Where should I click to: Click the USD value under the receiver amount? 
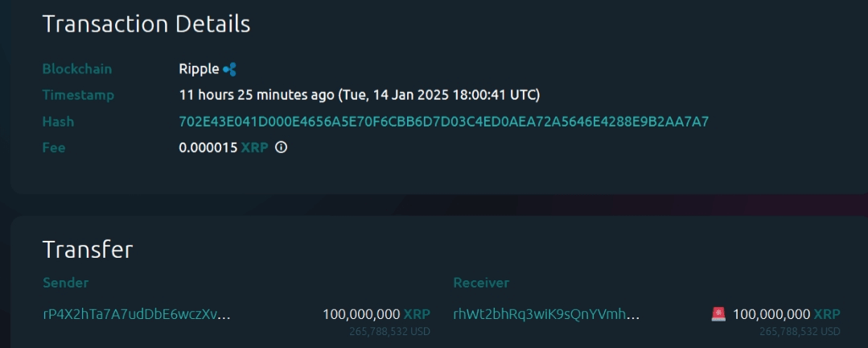(x=800, y=331)
